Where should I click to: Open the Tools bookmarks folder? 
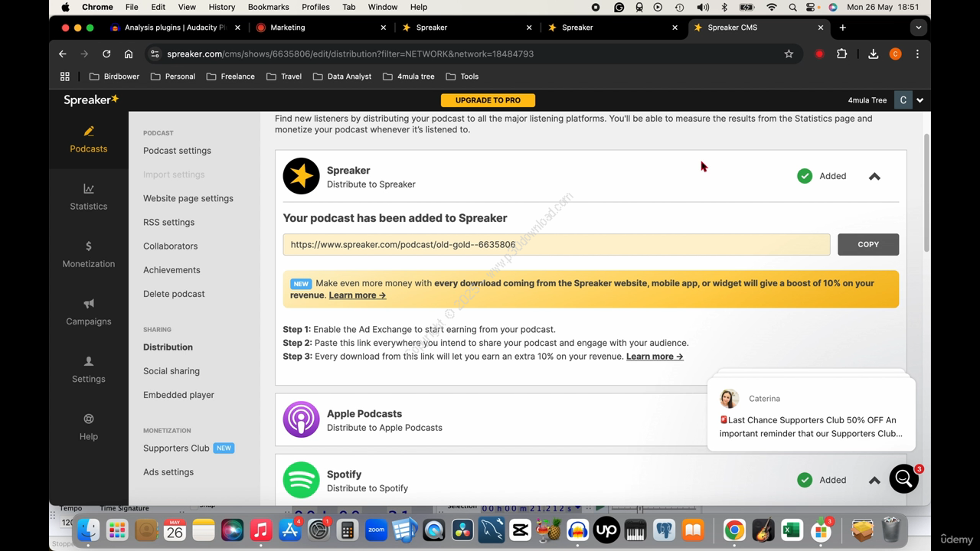[462, 77]
